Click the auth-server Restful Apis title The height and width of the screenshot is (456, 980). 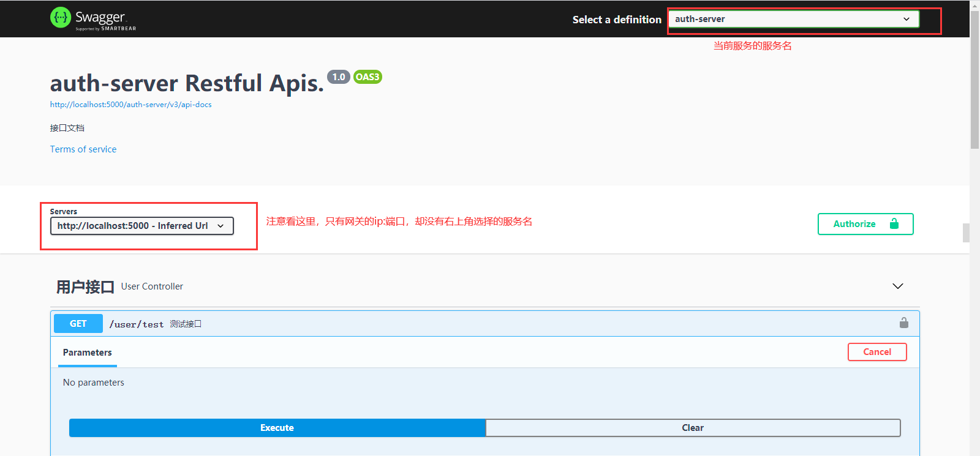[x=187, y=83]
